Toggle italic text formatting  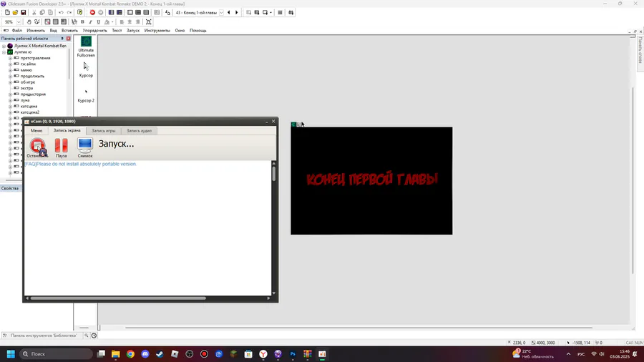(90, 21)
